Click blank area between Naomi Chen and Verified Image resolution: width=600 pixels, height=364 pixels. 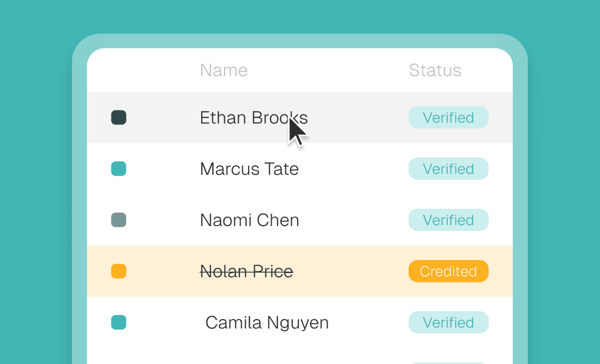355,220
